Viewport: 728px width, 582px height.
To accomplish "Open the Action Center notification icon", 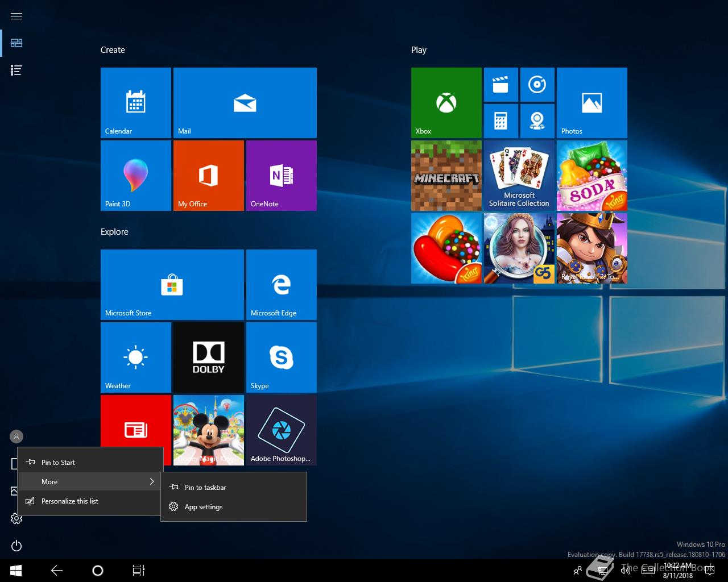I will coord(710,571).
